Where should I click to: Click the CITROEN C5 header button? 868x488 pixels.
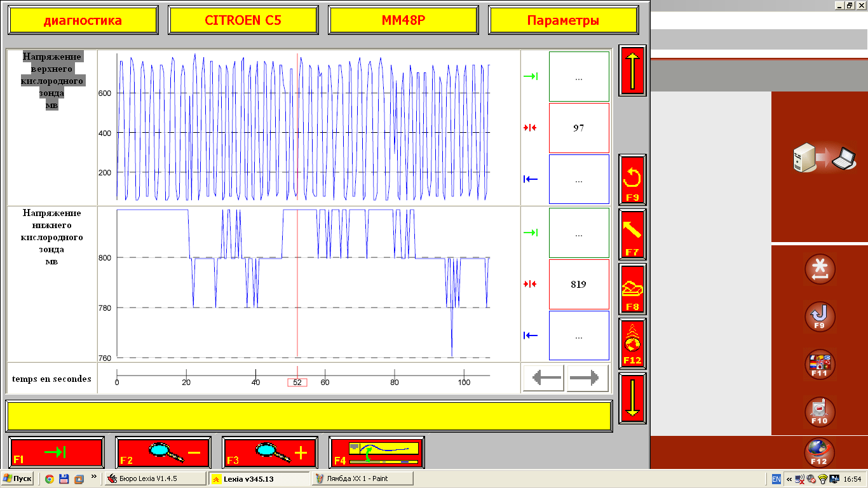(x=243, y=20)
